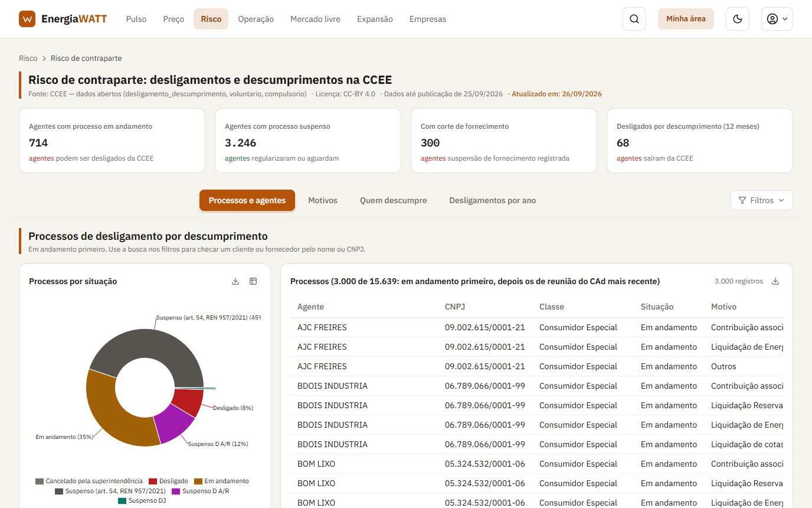The width and height of the screenshot is (812, 508).
Task: Click first CNPJ cell 05.324.532/0001-06
Action: (485, 464)
